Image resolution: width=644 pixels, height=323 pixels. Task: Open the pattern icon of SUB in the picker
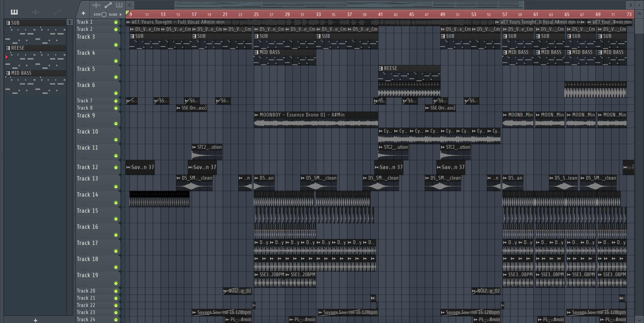point(8,23)
